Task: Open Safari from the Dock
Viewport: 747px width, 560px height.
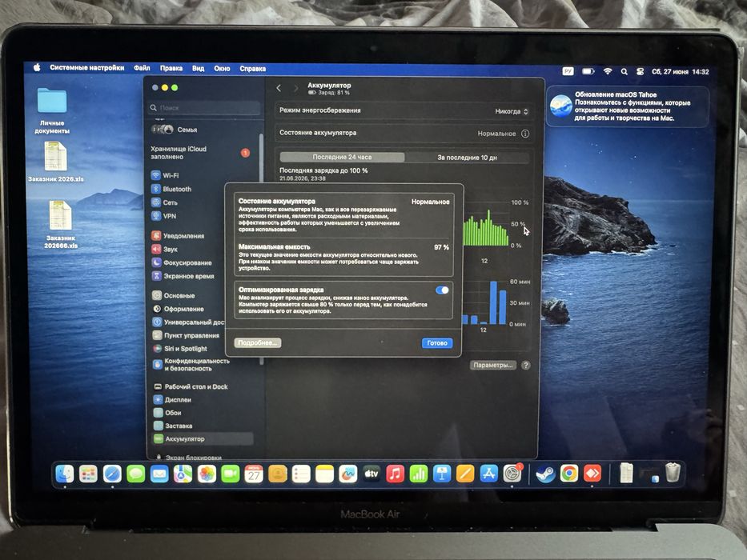Action: (112, 474)
